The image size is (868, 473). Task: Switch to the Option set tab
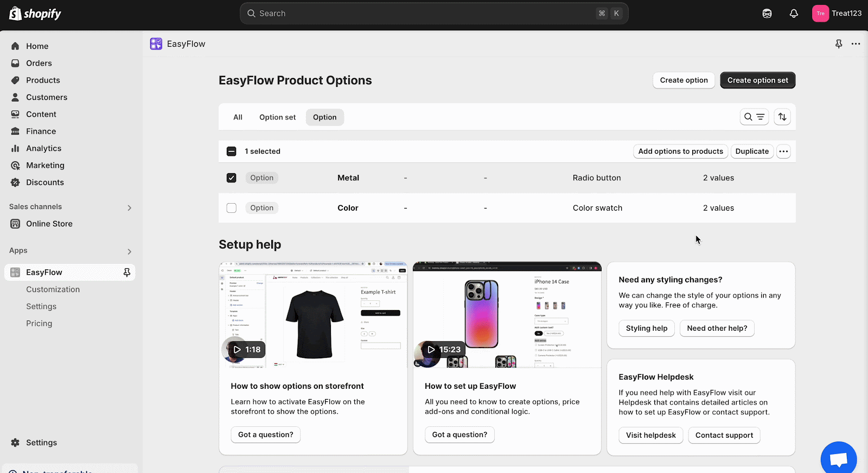(278, 117)
